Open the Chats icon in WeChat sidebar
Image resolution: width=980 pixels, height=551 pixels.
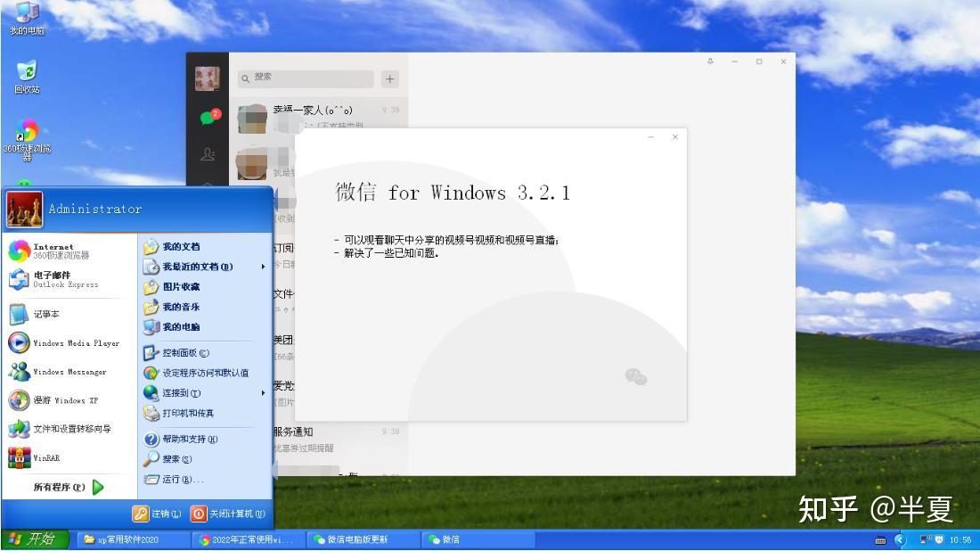click(x=208, y=116)
